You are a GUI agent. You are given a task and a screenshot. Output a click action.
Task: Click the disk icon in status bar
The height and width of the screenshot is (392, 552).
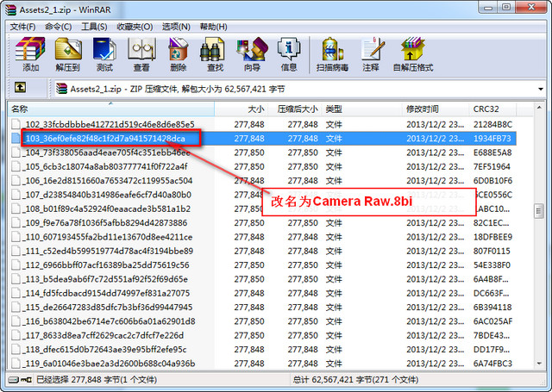13,380
